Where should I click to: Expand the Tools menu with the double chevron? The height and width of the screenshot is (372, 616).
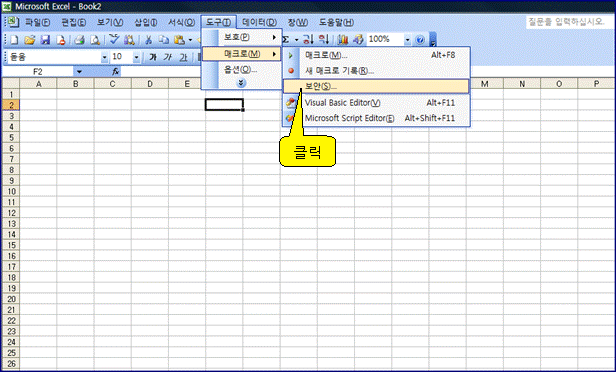pos(241,82)
